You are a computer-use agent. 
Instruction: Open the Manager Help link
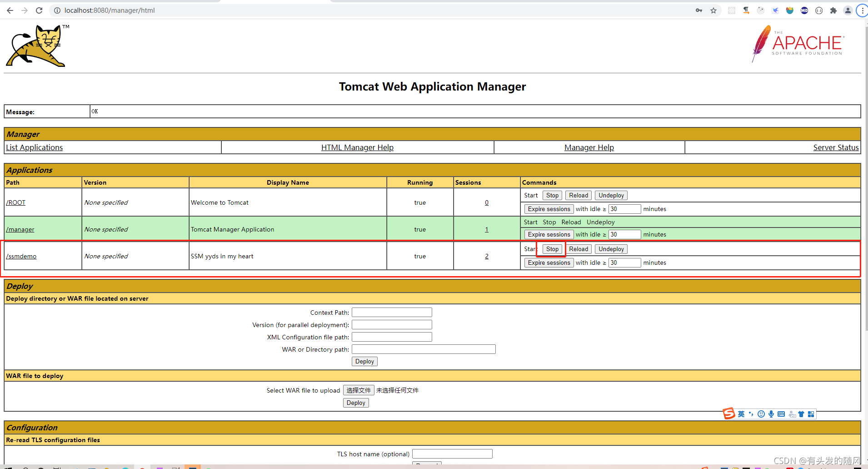(x=589, y=147)
